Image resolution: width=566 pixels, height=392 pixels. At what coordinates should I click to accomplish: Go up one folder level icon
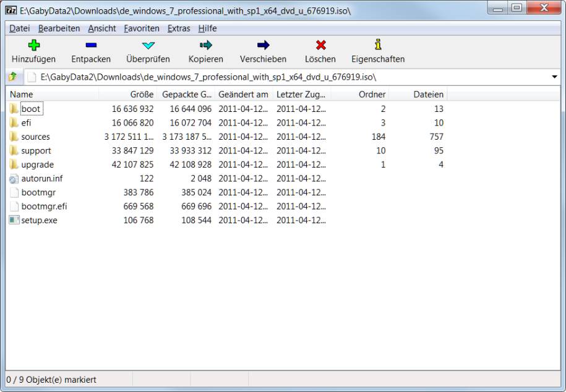12,77
